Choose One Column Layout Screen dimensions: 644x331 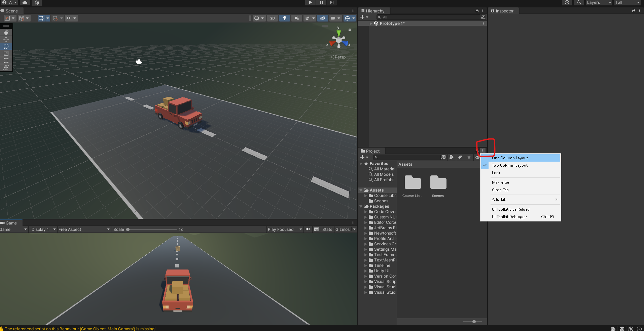[x=521, y=158]
